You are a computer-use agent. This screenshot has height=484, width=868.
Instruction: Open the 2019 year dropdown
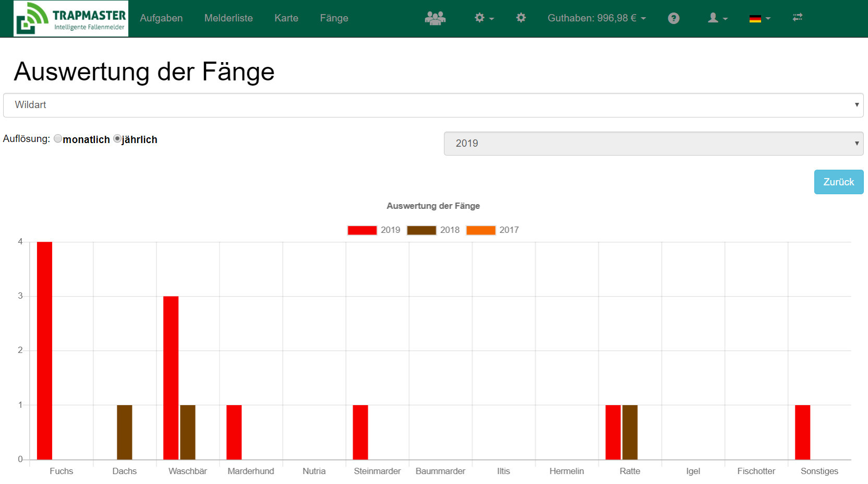[x=654, y=144]
